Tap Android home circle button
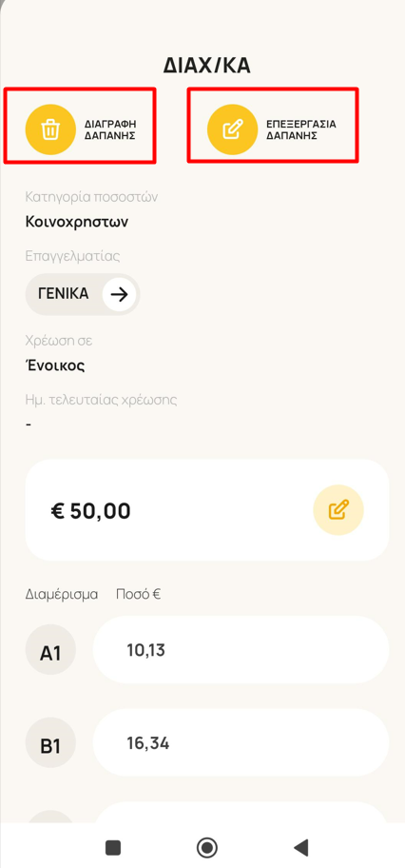This screenshot has height=868, width=405. pyautogui.click(x=207, y=847)
